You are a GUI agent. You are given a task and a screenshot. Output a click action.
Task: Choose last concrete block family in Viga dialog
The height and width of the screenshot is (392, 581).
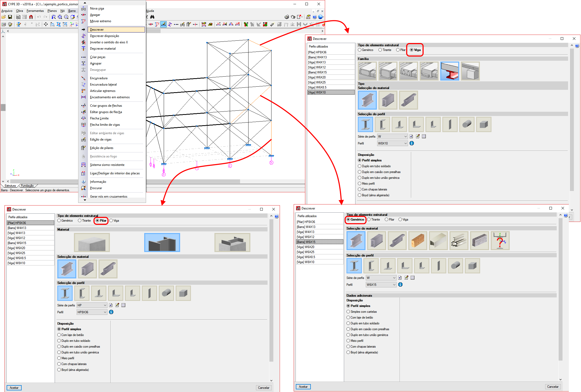point(470,71)
